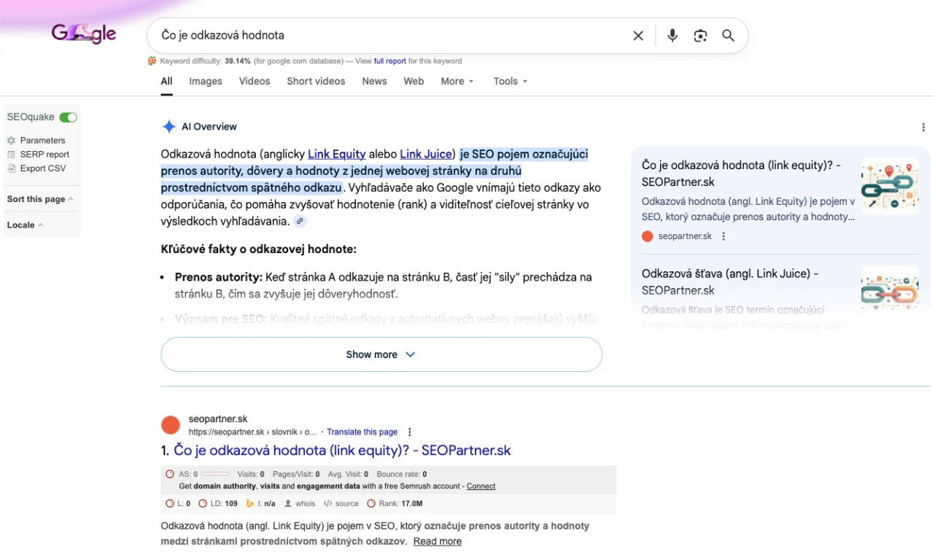The width and height of the screenshot is (932, 560).
Task: Expand AI Overview with Show more
Action: point(381,354)
